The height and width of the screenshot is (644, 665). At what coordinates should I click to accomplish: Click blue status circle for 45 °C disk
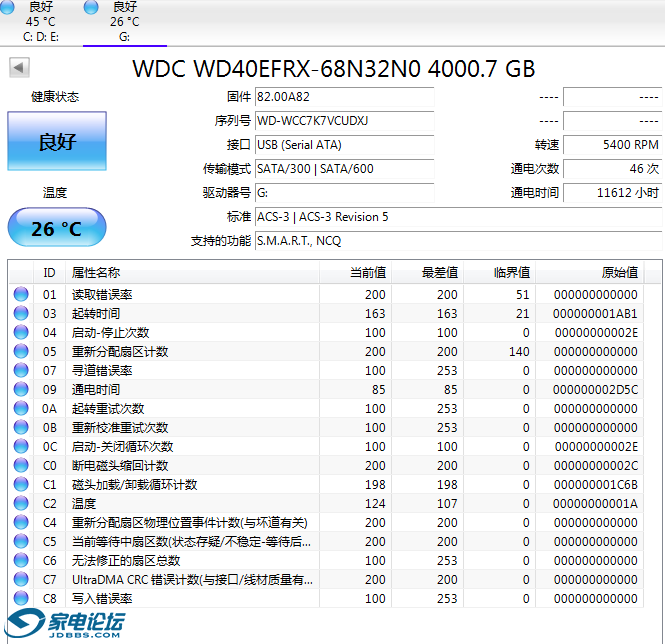tap(7, 7)
